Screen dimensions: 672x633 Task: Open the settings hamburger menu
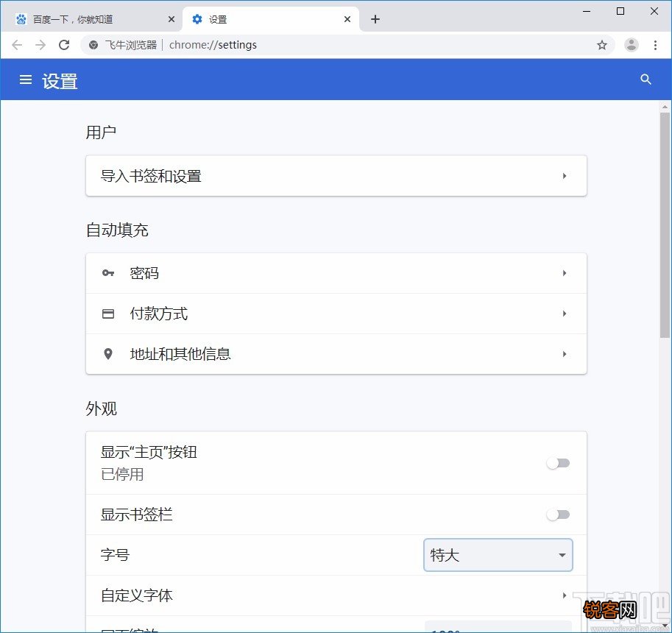[x=26, y=79]
